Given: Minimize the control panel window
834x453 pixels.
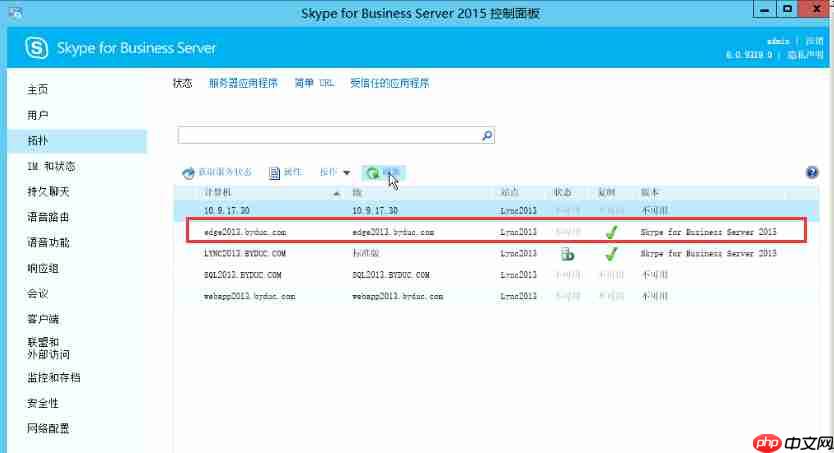Looking at the screenshot, I should coord(765,10).
